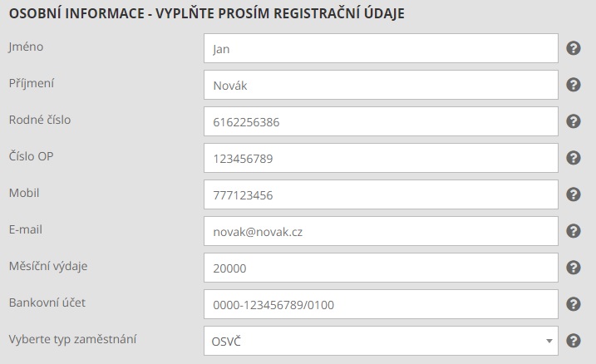The width and height of the screenshot is (596, 364).
Task: Select the E-mail input novak@novak.cz
Action: pos(381,231)
